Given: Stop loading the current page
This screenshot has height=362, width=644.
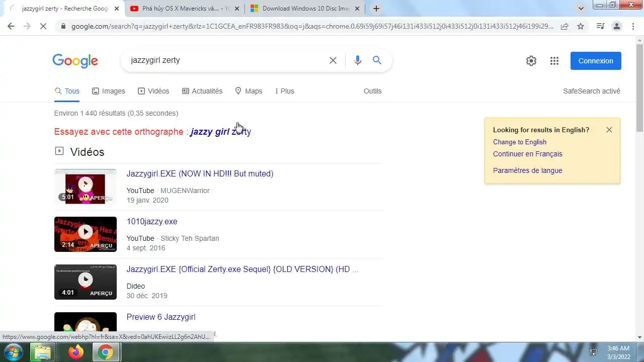Looking at the screenshot, I should click(43, 26).
